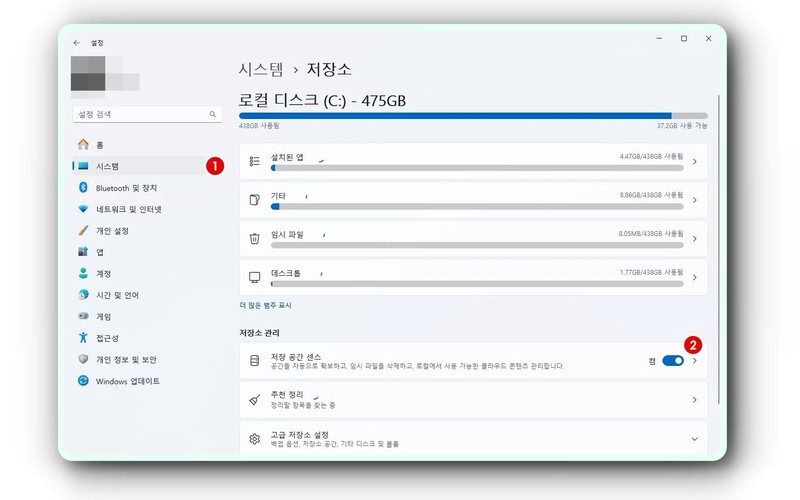Select Bluetooth 및 장치 menu item
Screen dimensions: 800x500
point(147,188)
